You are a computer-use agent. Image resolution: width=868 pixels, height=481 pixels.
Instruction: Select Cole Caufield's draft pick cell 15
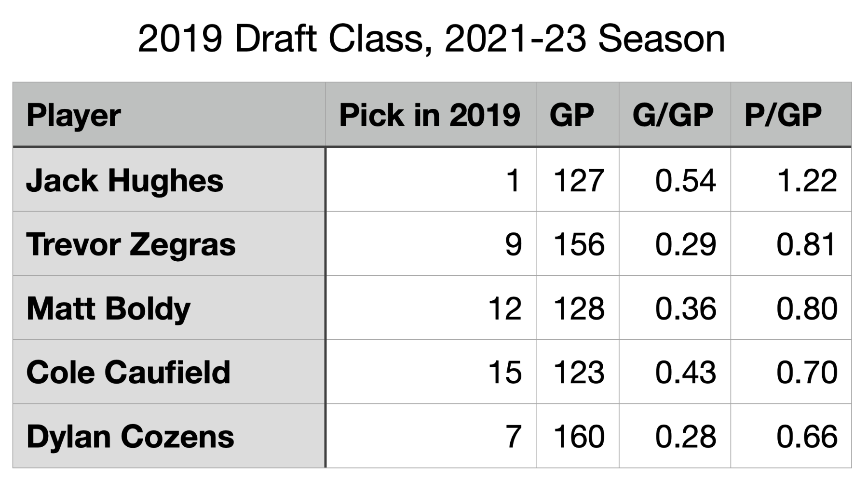point(504,373)
